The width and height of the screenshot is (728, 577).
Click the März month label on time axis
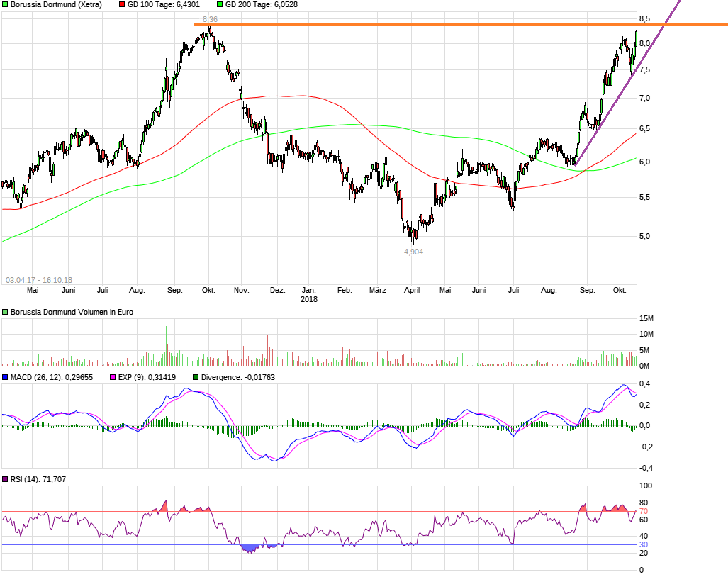(377, 290)
